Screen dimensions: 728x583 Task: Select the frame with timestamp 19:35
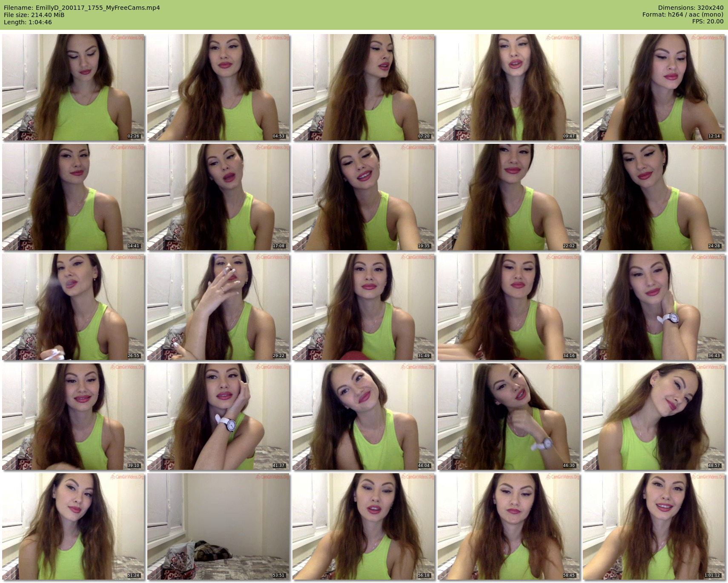(x=364, y=197)
